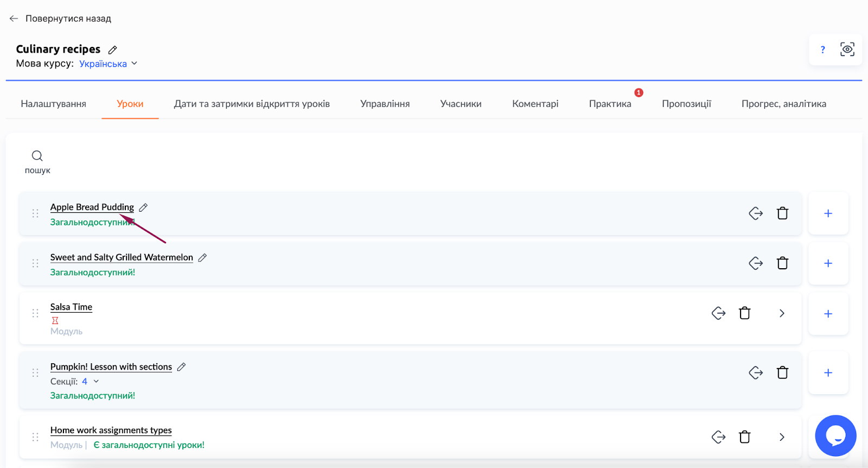Expand the Salsa Time module chevron

(782, 313)
